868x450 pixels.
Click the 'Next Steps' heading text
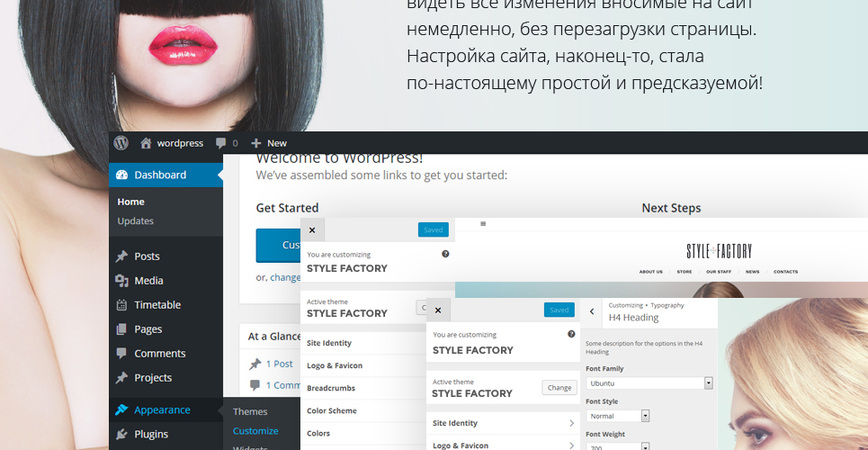point(671,208)
